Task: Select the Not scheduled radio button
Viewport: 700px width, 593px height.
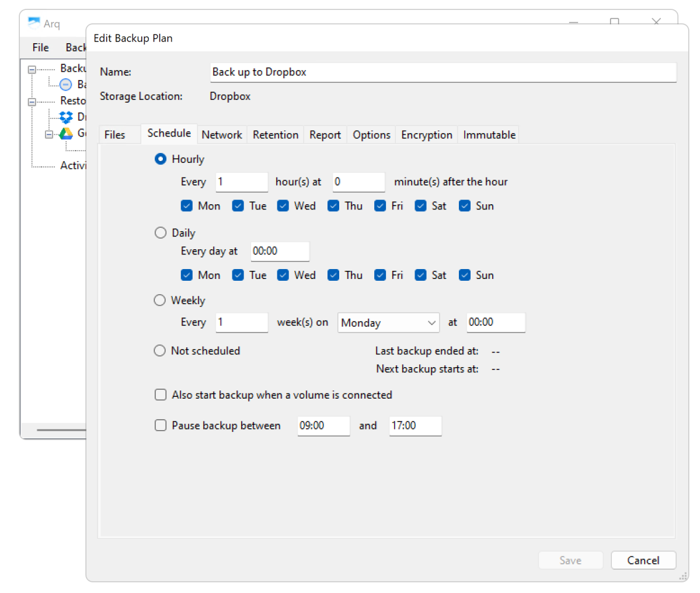Action: 160,351
